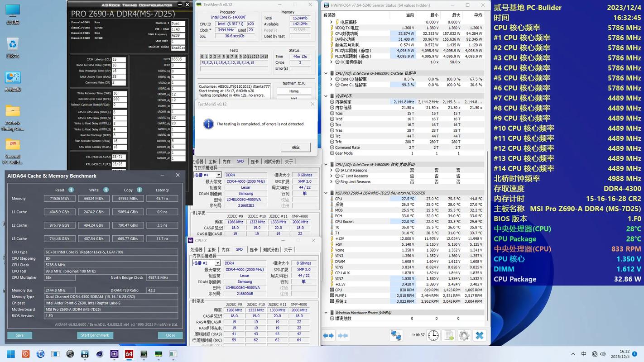Open the Recycle Bin (回收站) desktop icon
The width and height of the screenshot is (644, 362).
(x=13, y=48)
